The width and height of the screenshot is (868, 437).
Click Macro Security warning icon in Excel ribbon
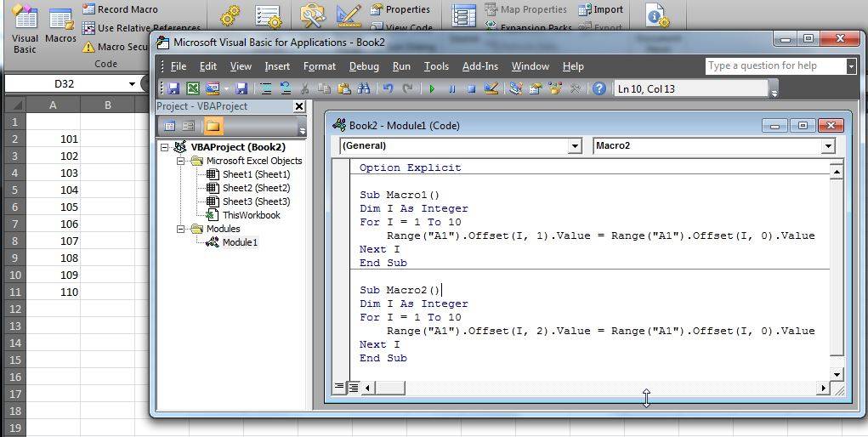[88, 47]
